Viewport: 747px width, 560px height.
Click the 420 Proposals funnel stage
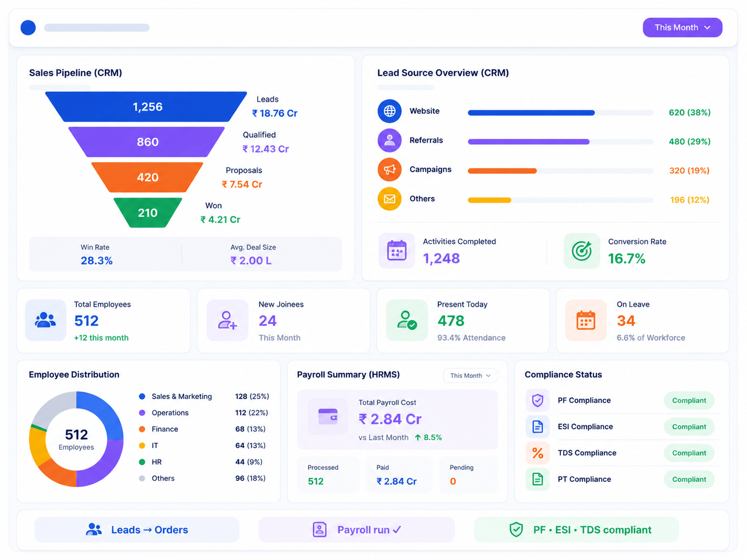[148, 177]
